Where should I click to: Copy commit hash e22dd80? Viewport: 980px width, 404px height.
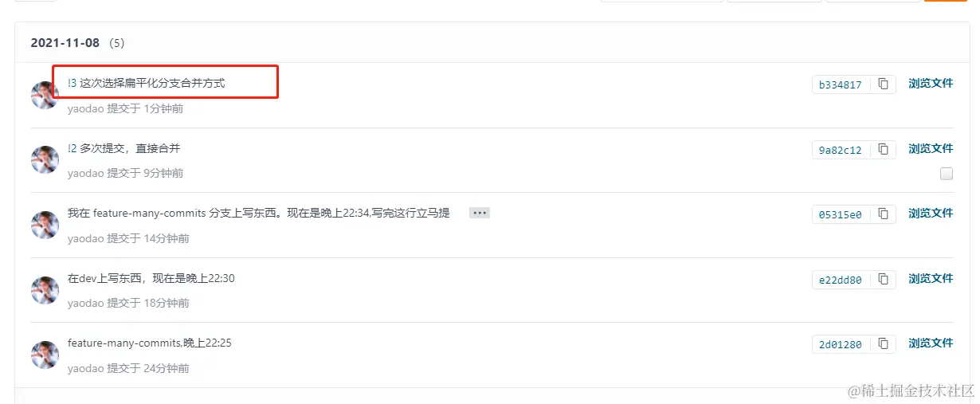883,279
